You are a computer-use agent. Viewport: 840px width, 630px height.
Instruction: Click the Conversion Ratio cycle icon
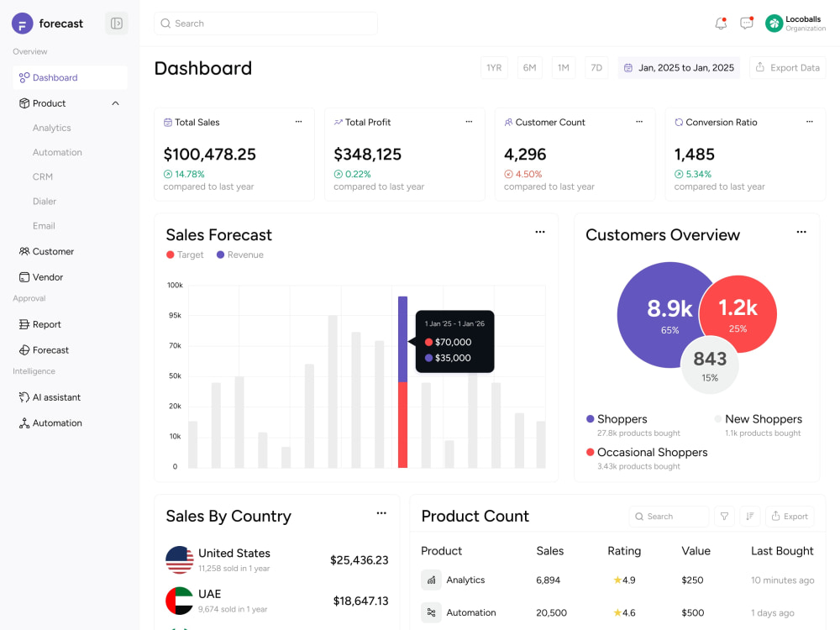point(679,122)
